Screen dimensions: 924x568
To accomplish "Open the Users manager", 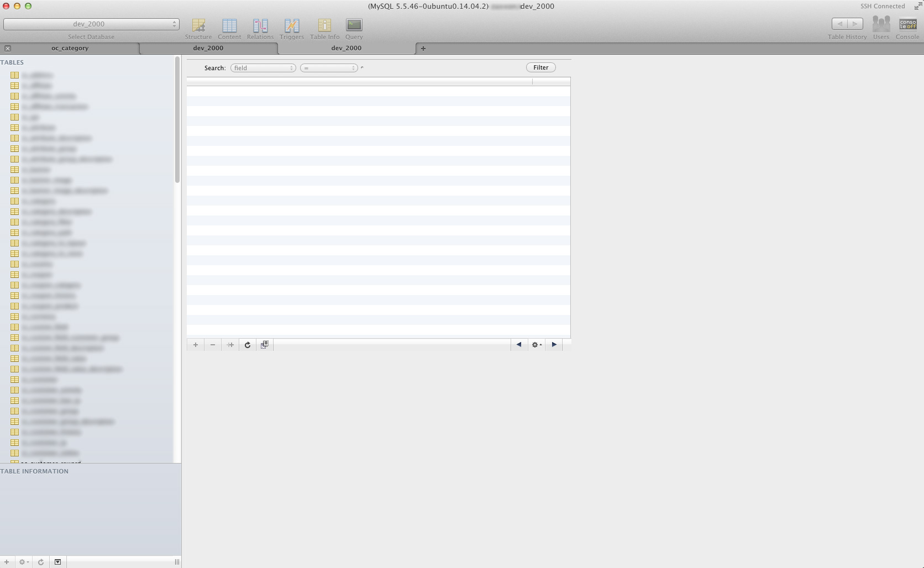I will click(880, 28).
